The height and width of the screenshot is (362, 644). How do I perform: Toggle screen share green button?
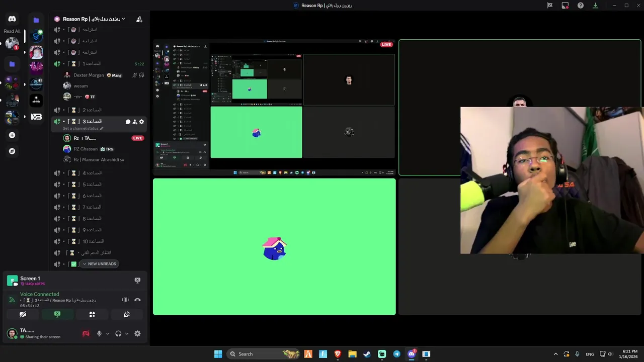[57, 314]
